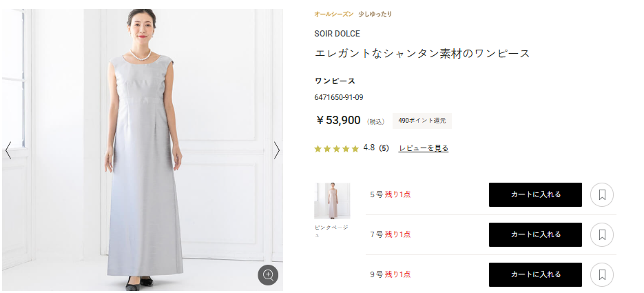The image size is (644, 293).
Task: Add size 9号 to cart
Action: click(x=535, y=274)
